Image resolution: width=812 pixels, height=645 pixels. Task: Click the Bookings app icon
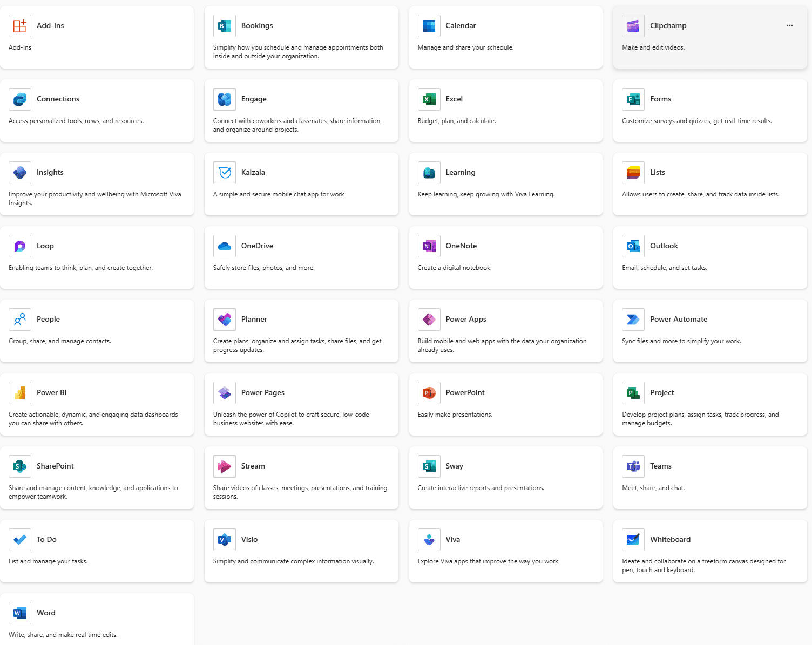[225, 26]
